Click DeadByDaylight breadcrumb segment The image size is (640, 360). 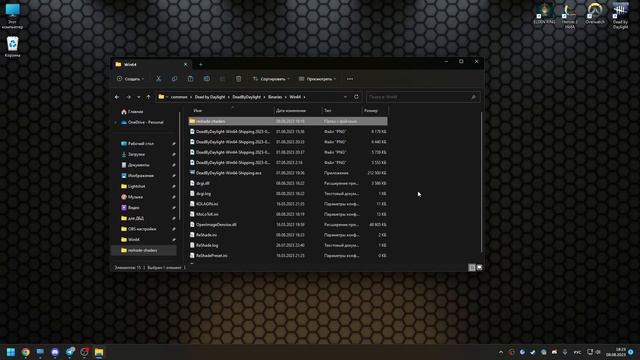(247, 97)
